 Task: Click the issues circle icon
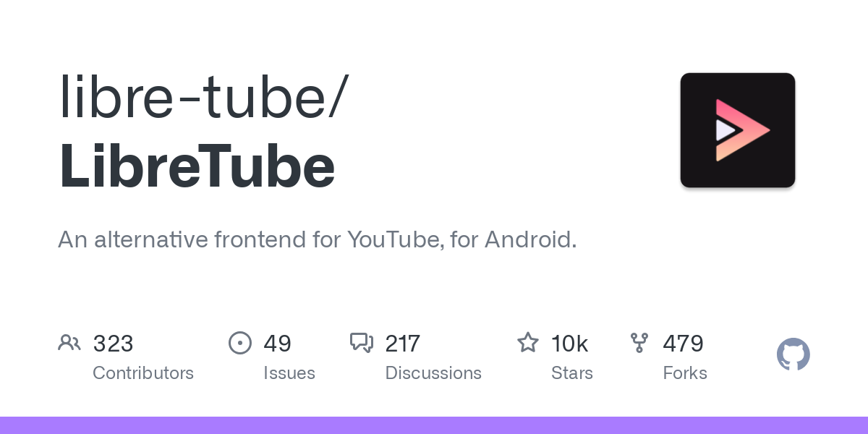coord(240,343)
